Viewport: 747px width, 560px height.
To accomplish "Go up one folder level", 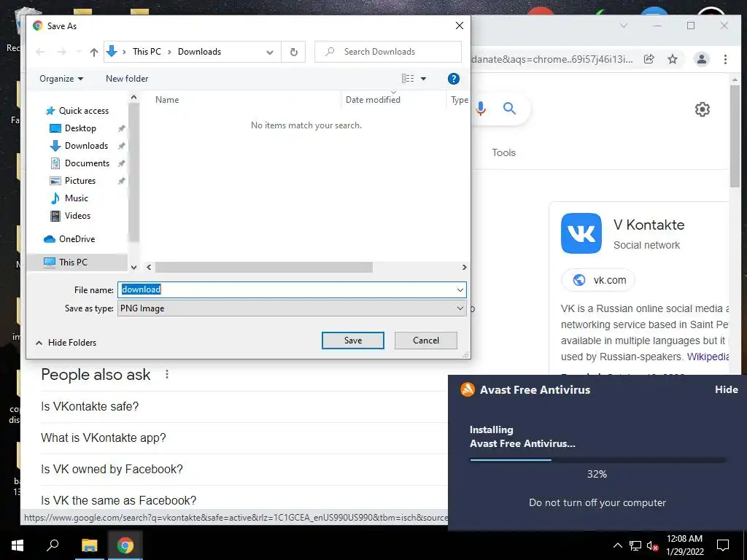I will [x=94, y=52].
